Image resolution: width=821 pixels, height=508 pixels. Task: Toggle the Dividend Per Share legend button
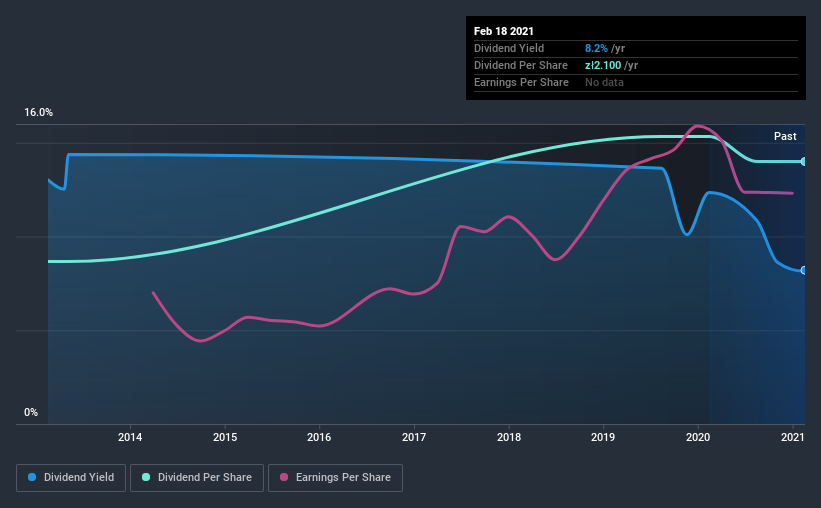click(x=197, y=478)
